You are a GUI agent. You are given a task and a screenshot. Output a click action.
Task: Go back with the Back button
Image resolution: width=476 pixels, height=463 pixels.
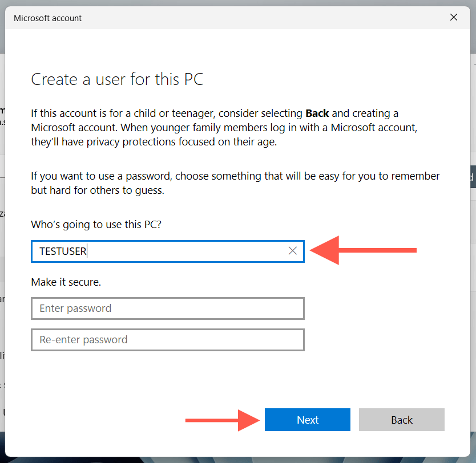pos(401,420)
